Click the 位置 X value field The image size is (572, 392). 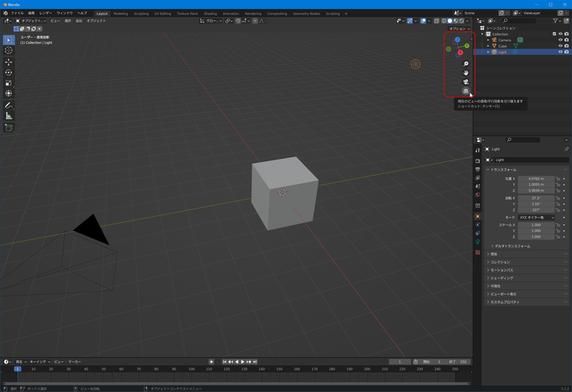[x=536, y=179]
